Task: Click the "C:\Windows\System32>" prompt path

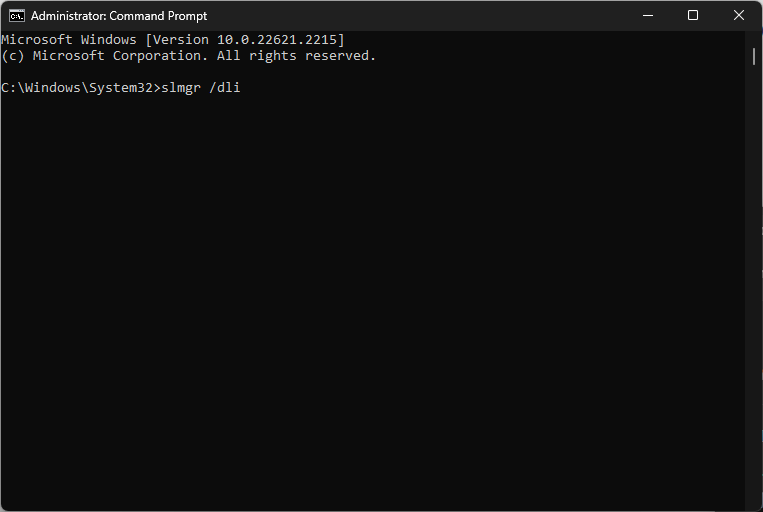Action: click(x=78, y=88)
